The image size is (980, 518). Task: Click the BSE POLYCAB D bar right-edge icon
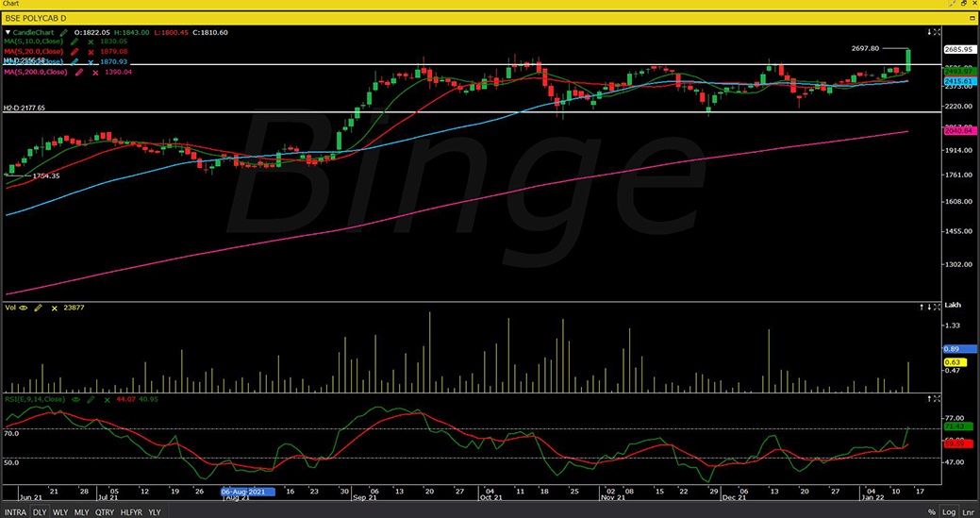point(973,18)
